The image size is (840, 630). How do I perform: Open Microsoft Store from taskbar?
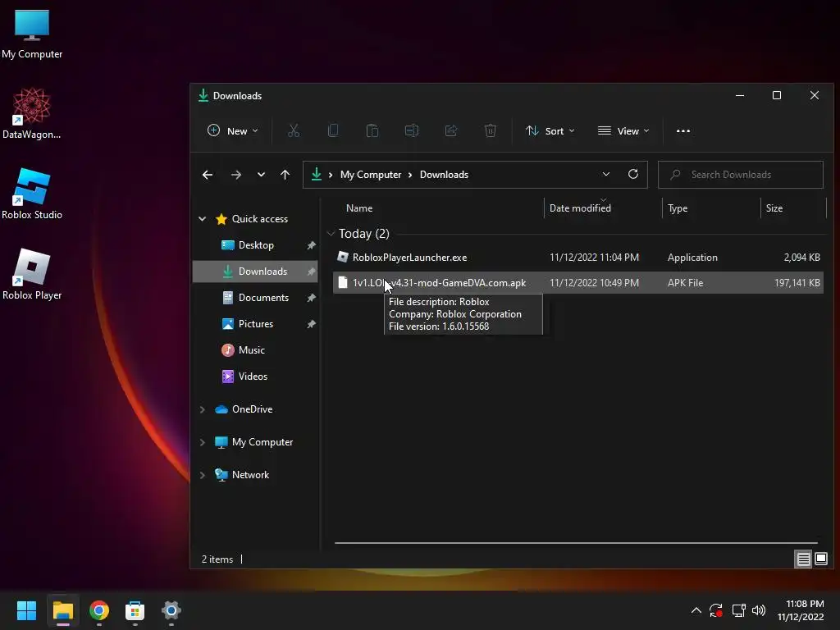coord(135,610)
